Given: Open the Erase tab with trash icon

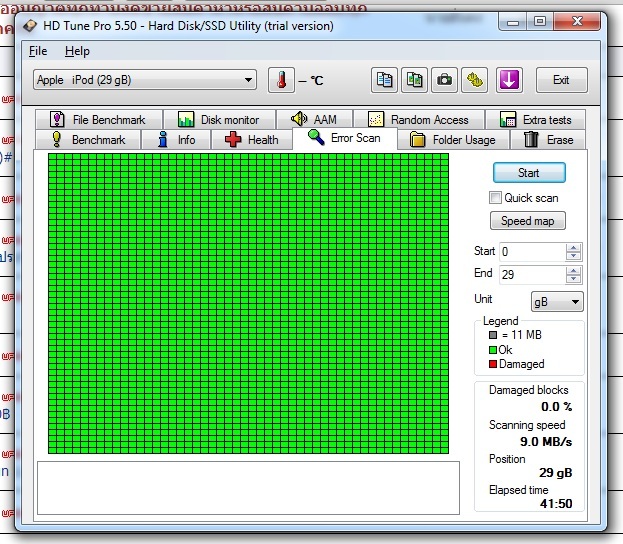Looking at the screenshot, I should point(549,140).
